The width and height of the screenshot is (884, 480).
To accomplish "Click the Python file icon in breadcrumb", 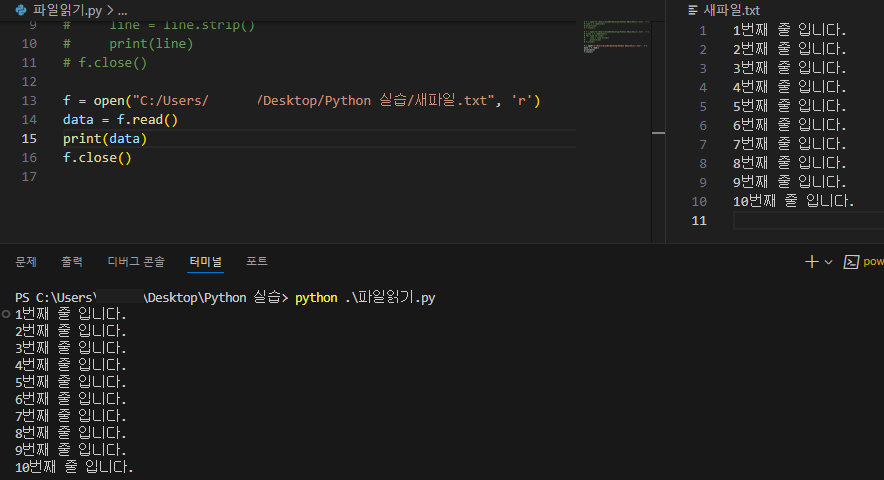I will pyautogui.click(x=21, y=10).
